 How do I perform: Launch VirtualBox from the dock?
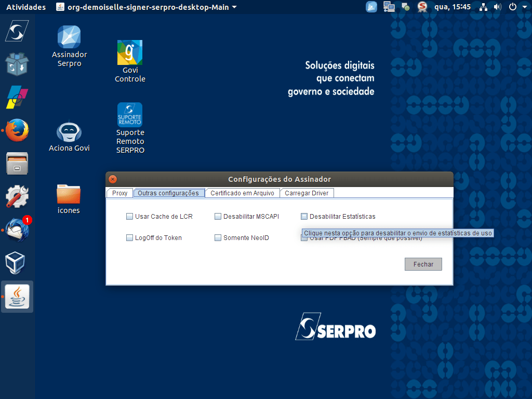15,263
